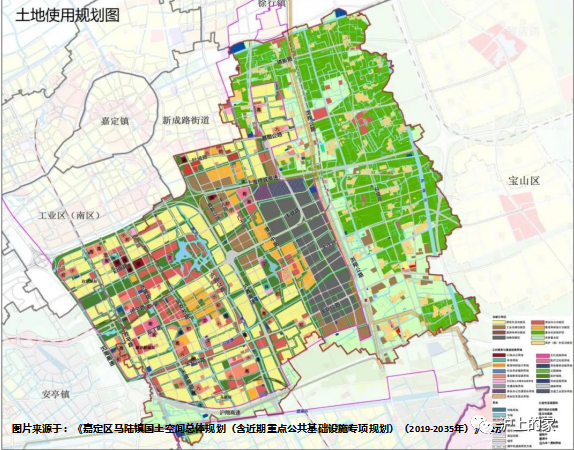Click the 嘉定镇 district label
The image size is (574, 450).
tap(115, 121)
